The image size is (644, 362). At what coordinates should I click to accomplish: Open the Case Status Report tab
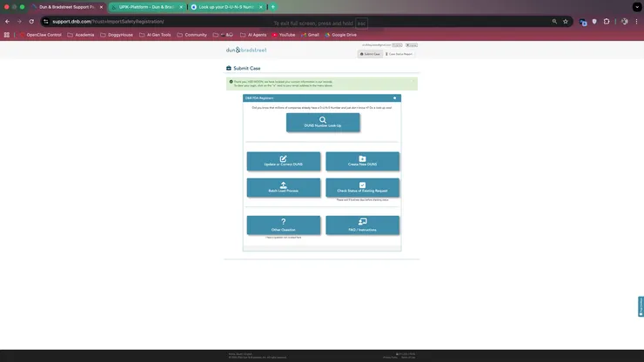[399, 54]
